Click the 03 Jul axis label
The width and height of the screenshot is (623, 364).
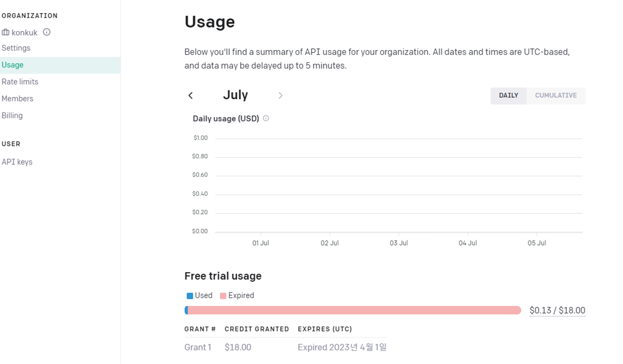coord(399,243)
